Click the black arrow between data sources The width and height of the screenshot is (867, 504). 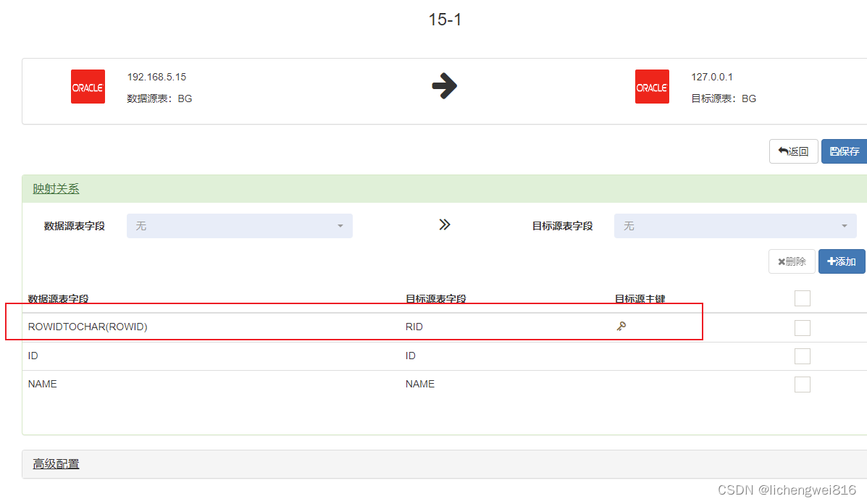[444, 85]
